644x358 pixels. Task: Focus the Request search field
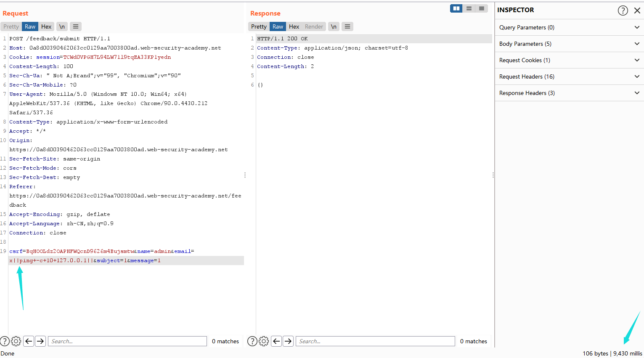127,341
